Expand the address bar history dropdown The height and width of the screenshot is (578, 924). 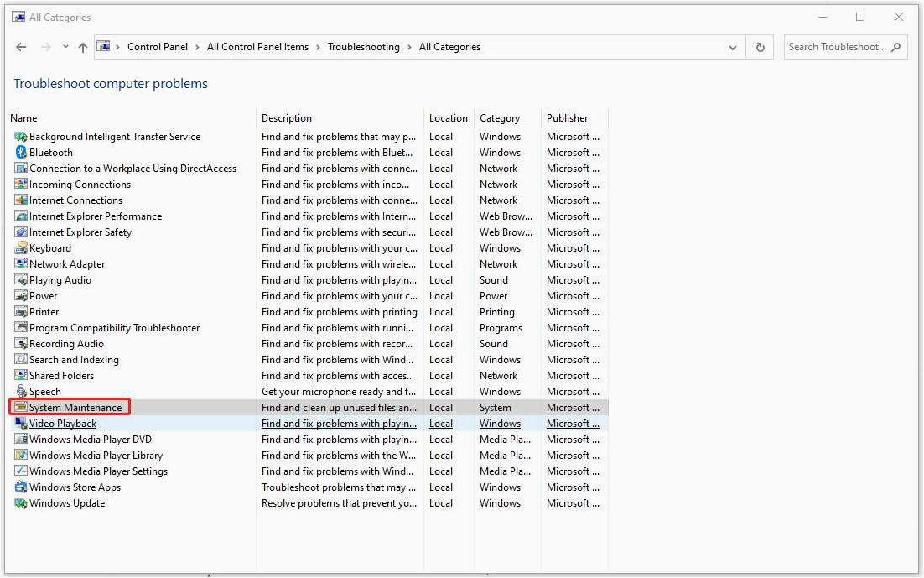point(733,47)
